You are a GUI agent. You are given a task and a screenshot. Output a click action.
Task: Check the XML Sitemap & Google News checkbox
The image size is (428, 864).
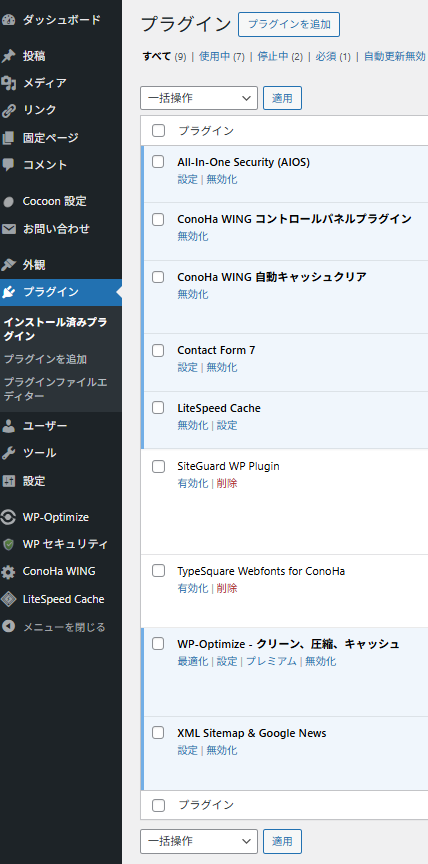(158, 733)
